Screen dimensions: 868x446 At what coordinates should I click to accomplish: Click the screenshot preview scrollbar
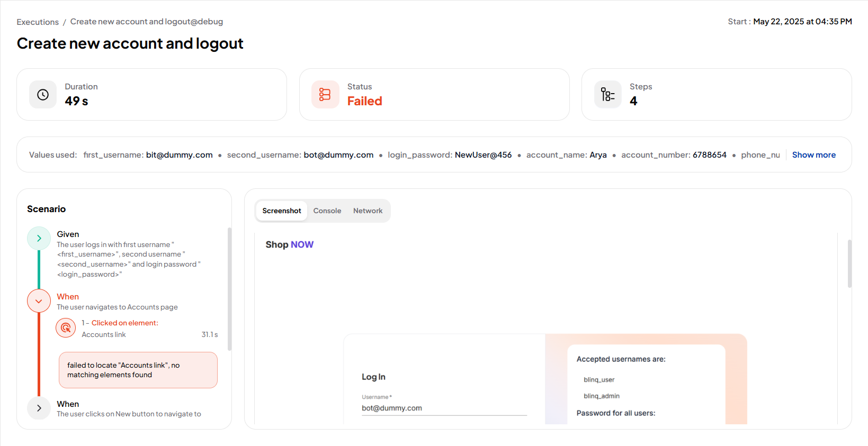click(x=849, y=263)
